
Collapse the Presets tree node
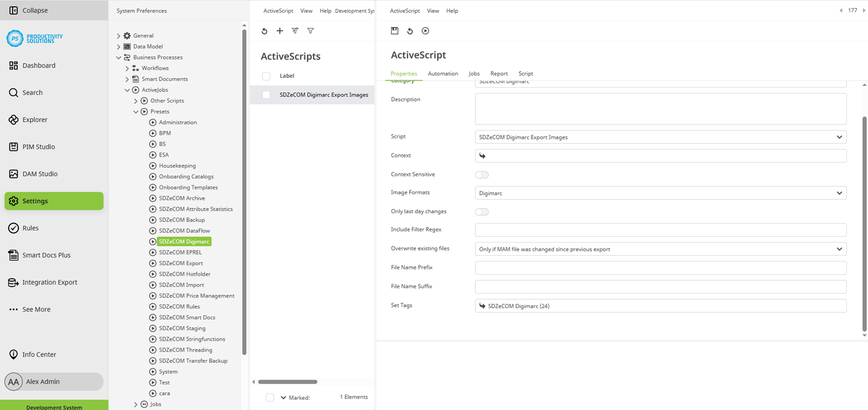(136, 112)
